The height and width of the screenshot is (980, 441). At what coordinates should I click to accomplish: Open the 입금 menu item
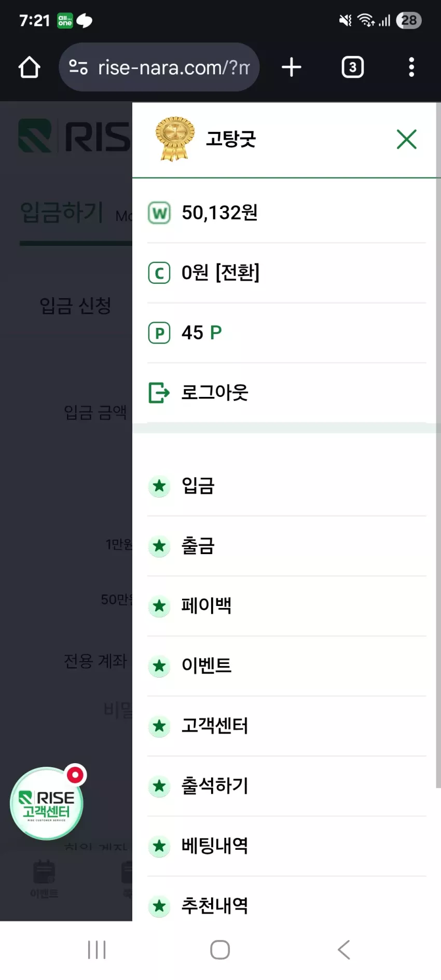click(x=286, y=486)
